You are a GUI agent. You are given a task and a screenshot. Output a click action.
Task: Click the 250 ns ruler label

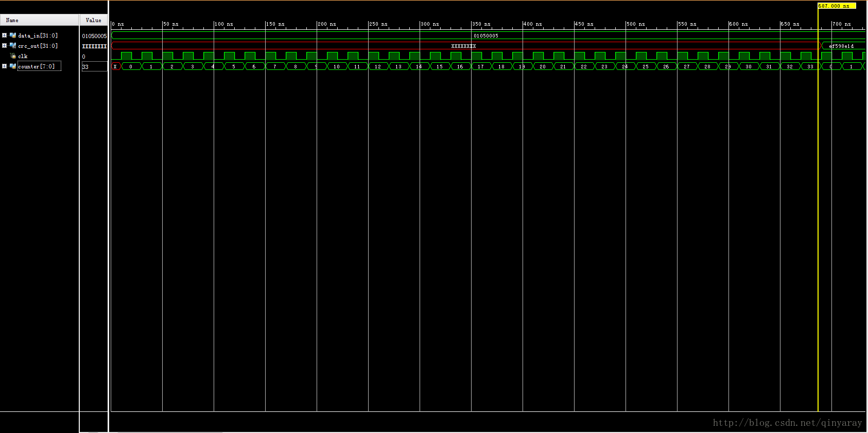[378, 24]
